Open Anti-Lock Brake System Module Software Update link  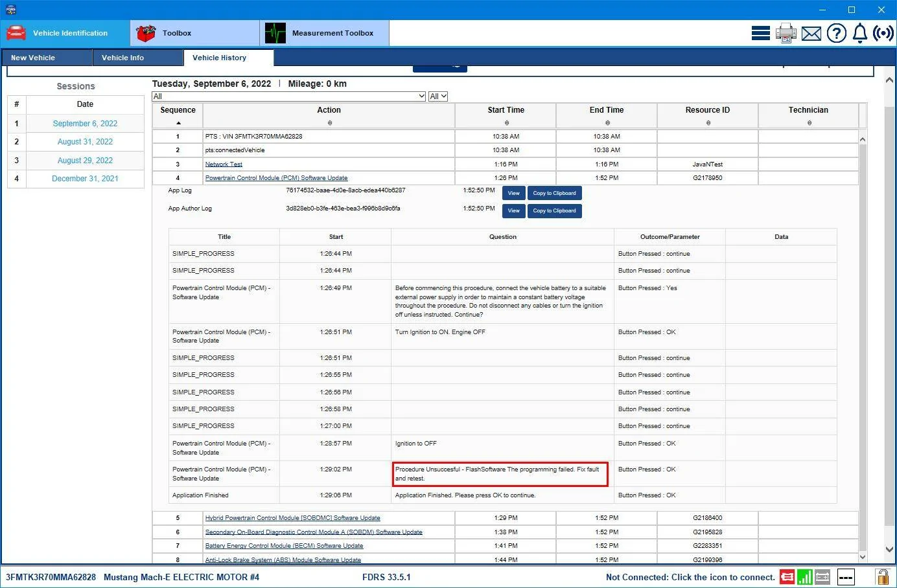(283, 560)
